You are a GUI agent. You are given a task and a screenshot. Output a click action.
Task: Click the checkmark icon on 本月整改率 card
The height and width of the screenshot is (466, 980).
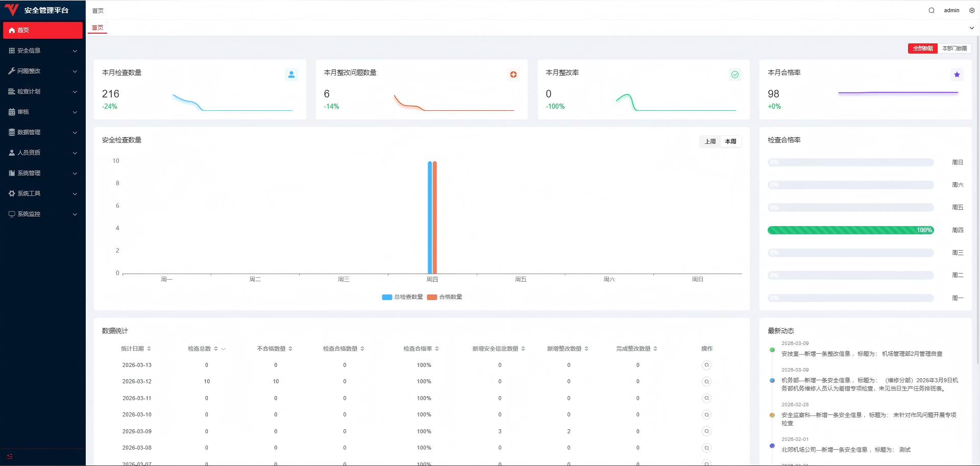click(735, 75)
